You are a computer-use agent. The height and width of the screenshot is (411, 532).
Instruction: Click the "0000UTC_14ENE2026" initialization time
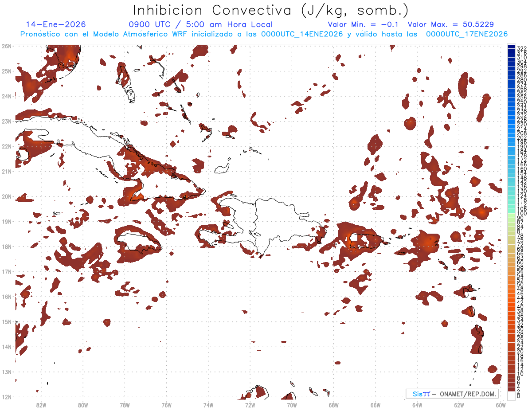pyautogui.click(x=302, y=34)
